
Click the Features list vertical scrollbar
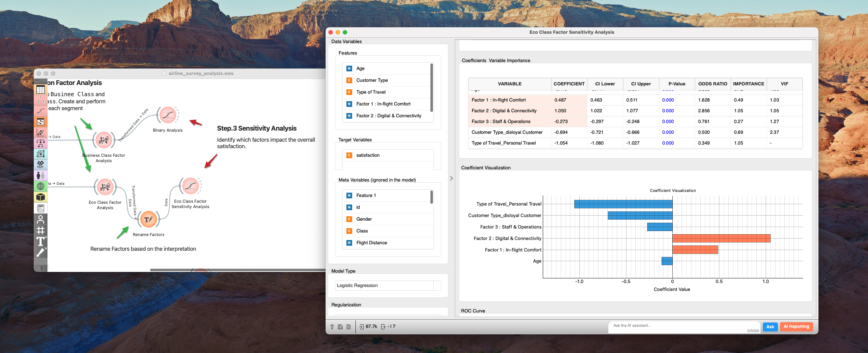tap(431, 88)
